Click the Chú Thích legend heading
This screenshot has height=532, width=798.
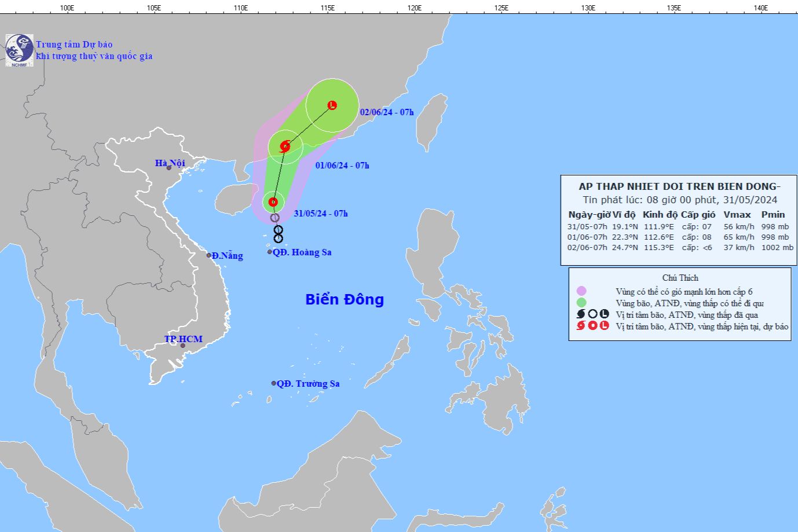click(680, 278)
